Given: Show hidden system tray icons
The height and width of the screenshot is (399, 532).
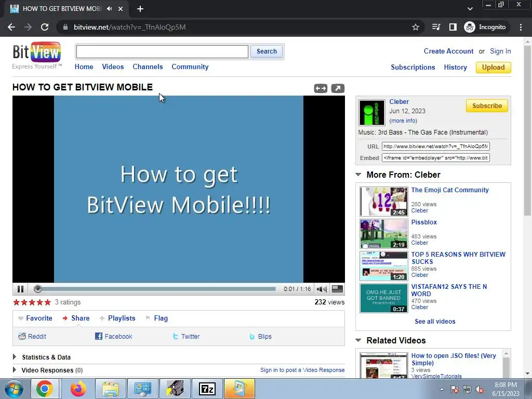Looking at the screenshot, I should click(442, 389).
